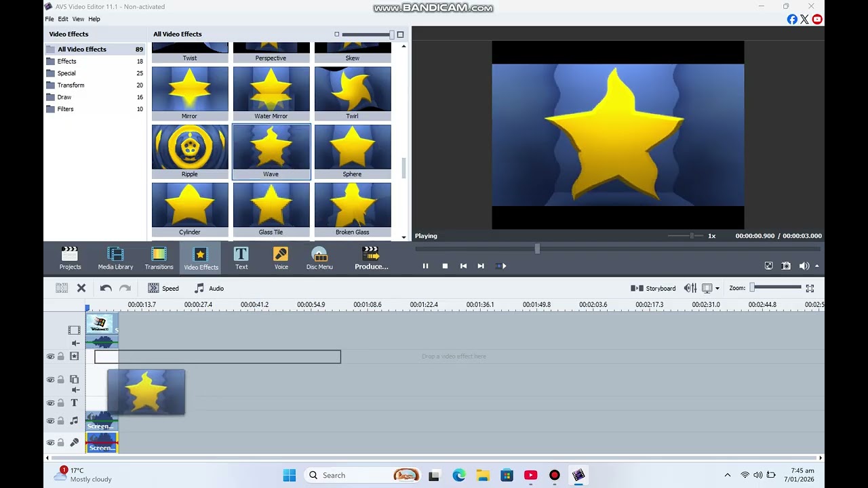Expand the volume control arrow
The width and height of the screenshot is (868, 488).
coord(816,266)
